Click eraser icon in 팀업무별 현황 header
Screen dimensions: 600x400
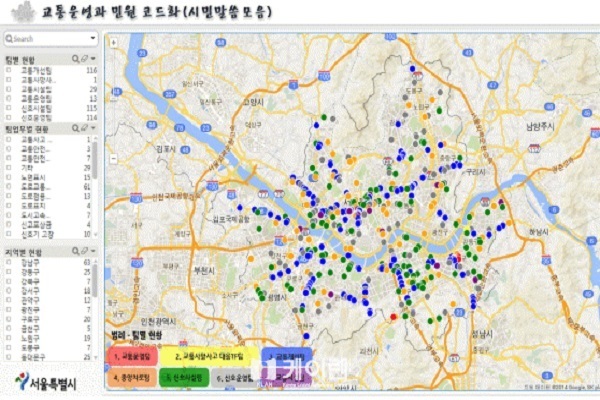[84, 128]
